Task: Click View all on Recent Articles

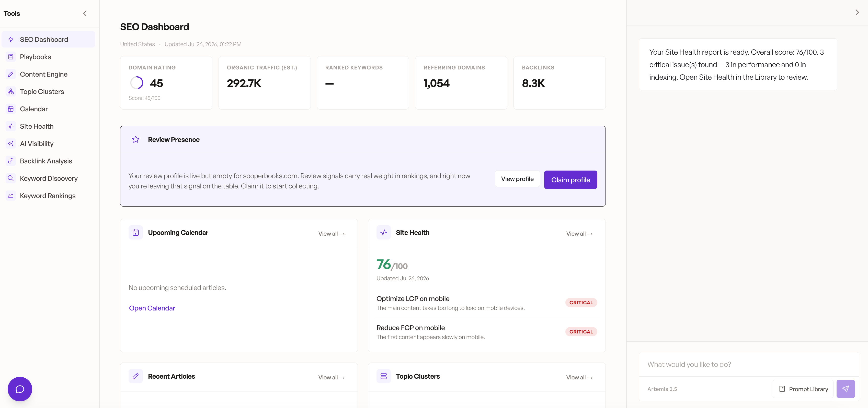Action: tap(332, 377)
